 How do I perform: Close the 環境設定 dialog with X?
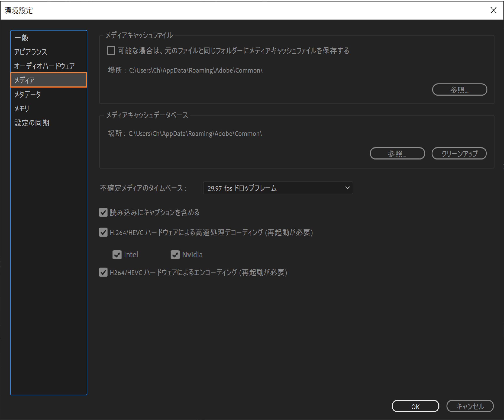point(493,10)
